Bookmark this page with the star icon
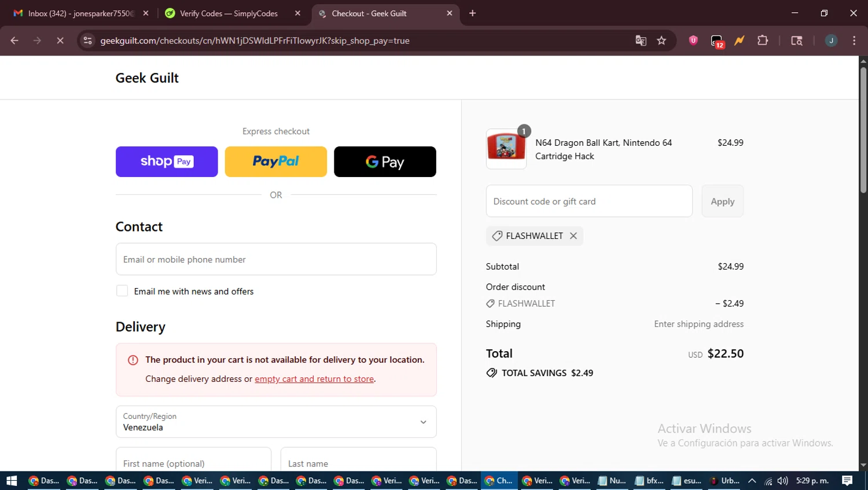 tap(661, 40)
